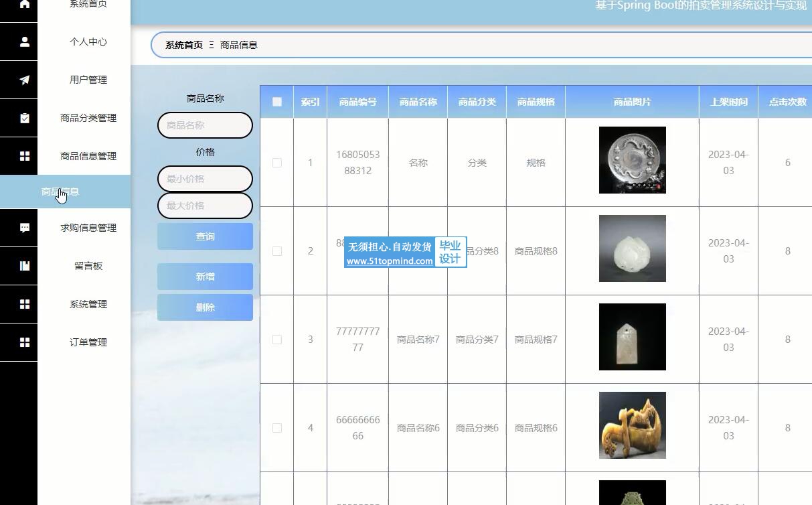Click the 商品规格6 cell

536,428
